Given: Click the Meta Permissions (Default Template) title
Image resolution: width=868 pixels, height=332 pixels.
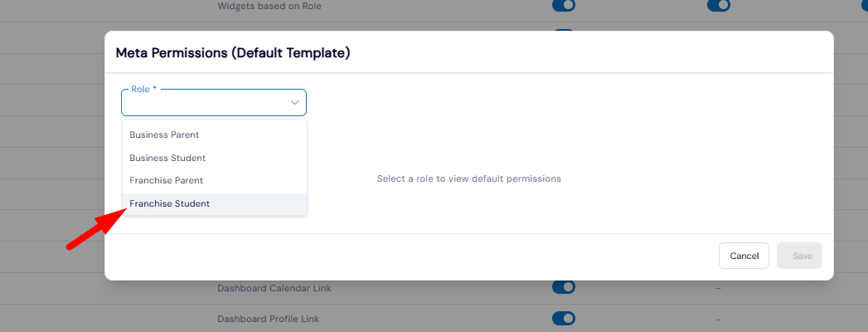Looking at the screenshot, I should [233, 53].
